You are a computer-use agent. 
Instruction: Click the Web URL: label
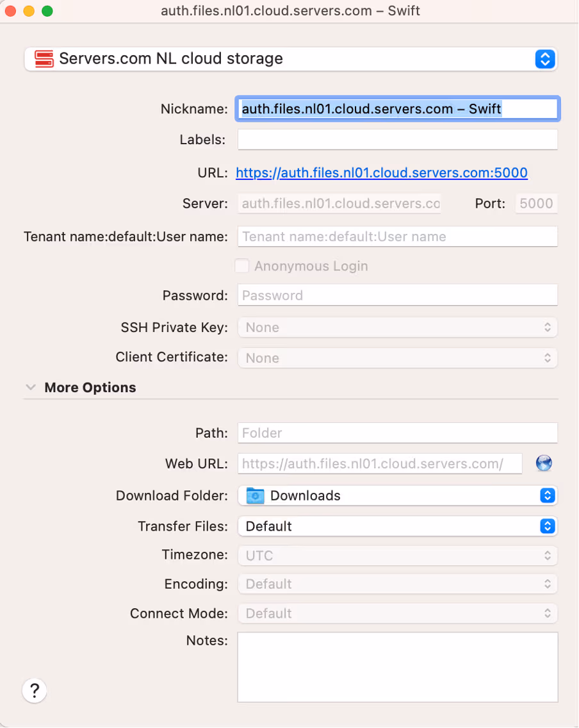196,463
